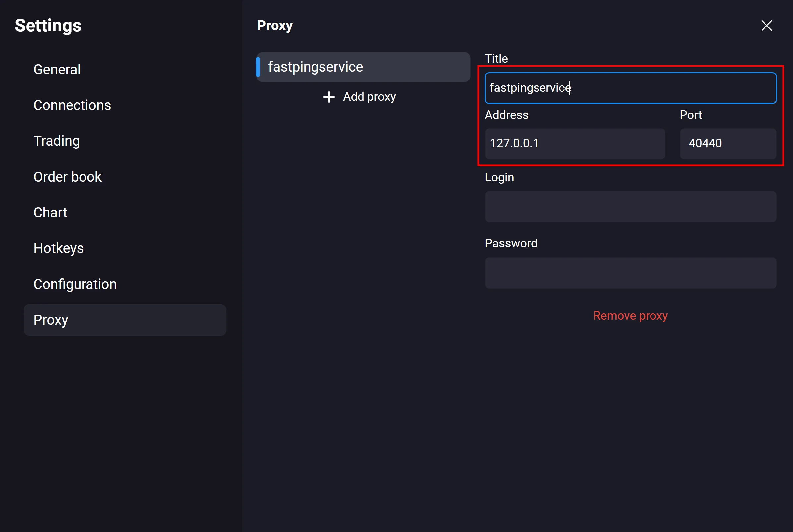Image resolution: width=793 pixels, height=532 pixels.
Task: Select the fastpingservice proxy entry
Action: (363, 67)
